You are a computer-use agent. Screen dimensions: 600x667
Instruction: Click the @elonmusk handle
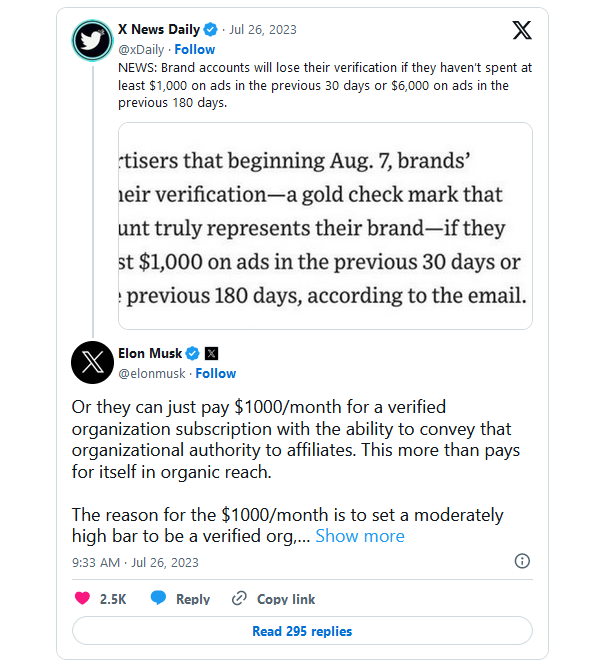(151, 373)
